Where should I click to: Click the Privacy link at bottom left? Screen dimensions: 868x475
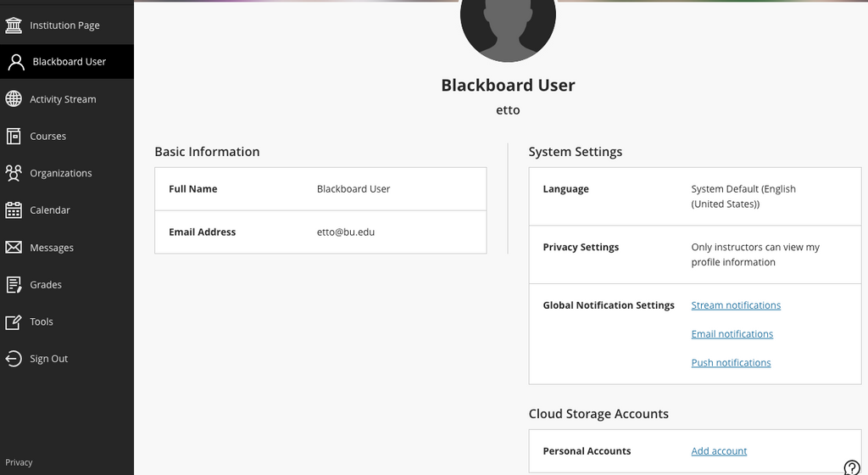click(x=19, y=462)
